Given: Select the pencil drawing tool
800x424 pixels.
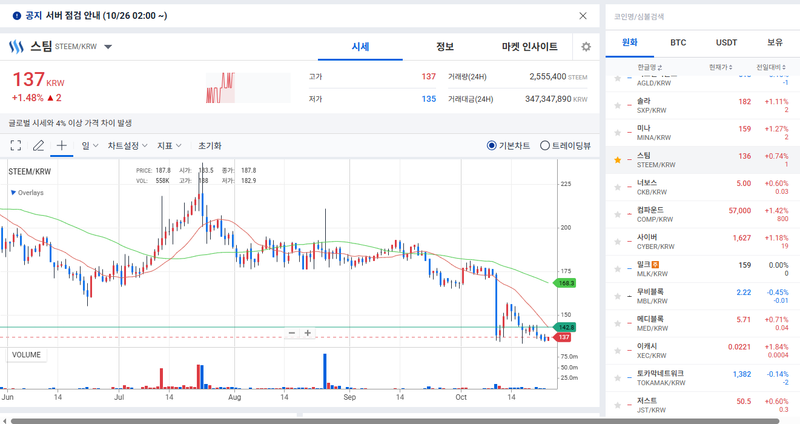Looking at the screenshot, I should pos(39,146).
